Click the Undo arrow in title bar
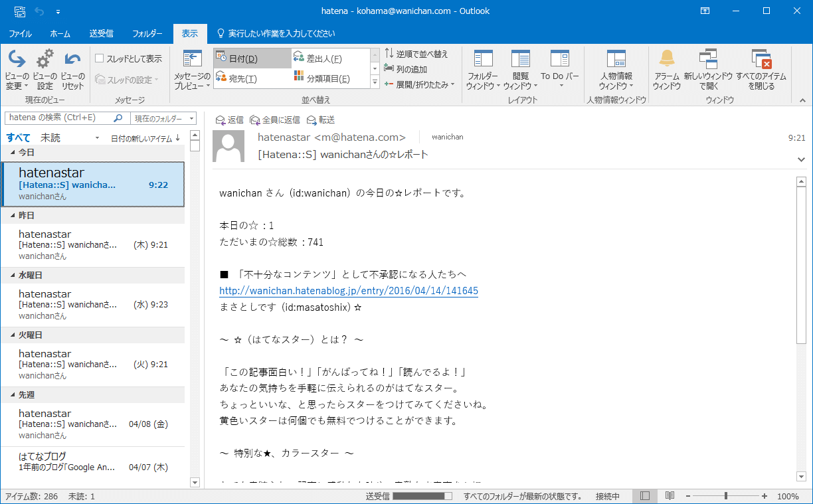The height and width of the screenshot is (504, 813). click(x=39, y=11)
